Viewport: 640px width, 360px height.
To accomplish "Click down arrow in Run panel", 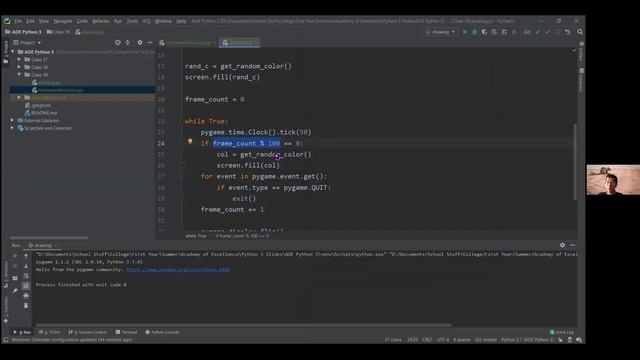I will pos(26,266).
